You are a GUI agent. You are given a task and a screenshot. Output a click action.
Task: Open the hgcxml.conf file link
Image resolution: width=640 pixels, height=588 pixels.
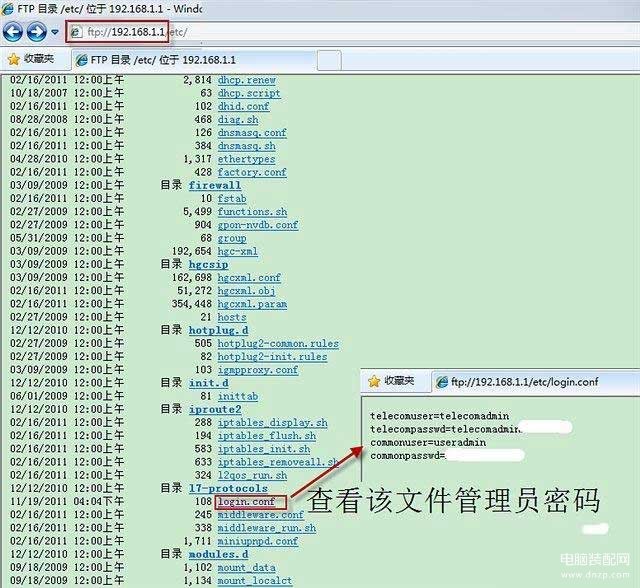click(x=249, y=277)
